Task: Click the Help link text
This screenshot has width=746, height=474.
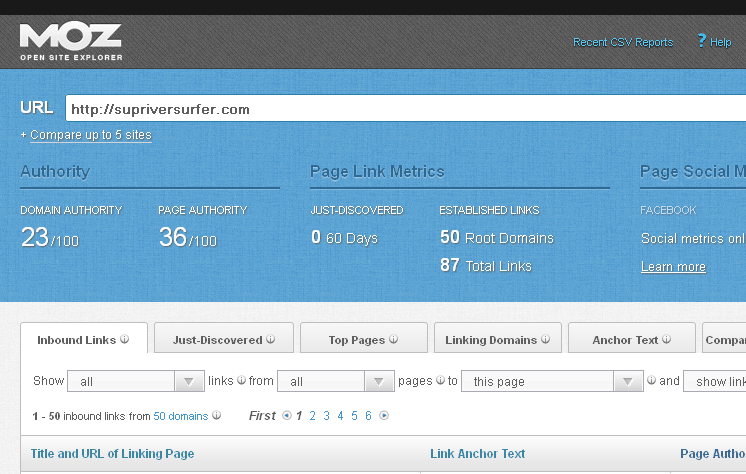Action: point(720,42)
